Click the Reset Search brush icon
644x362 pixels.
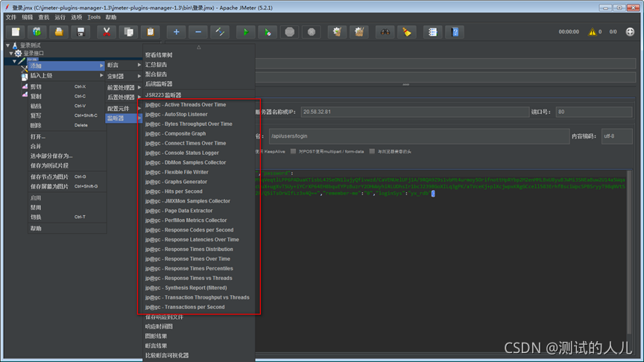point(407,32)
